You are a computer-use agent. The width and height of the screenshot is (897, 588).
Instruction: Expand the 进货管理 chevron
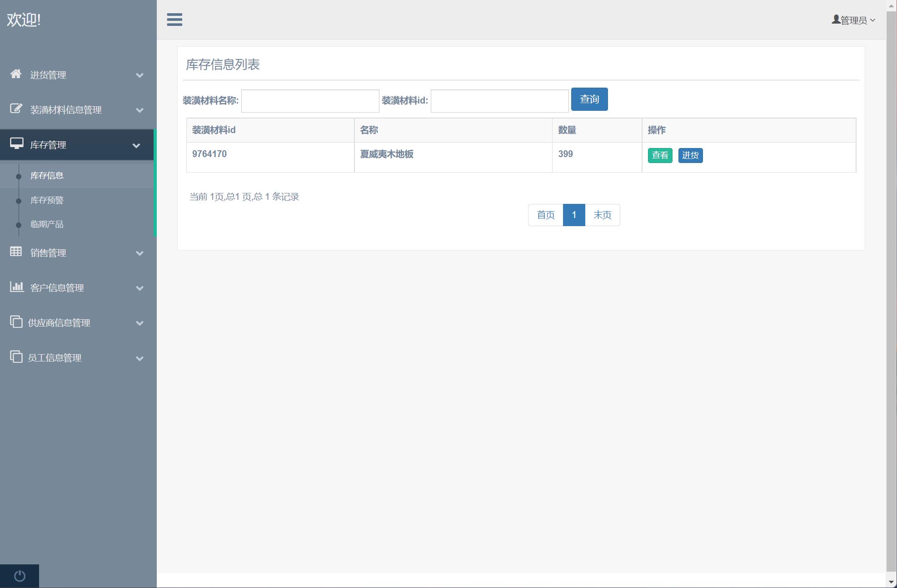(x=140, y=75)
